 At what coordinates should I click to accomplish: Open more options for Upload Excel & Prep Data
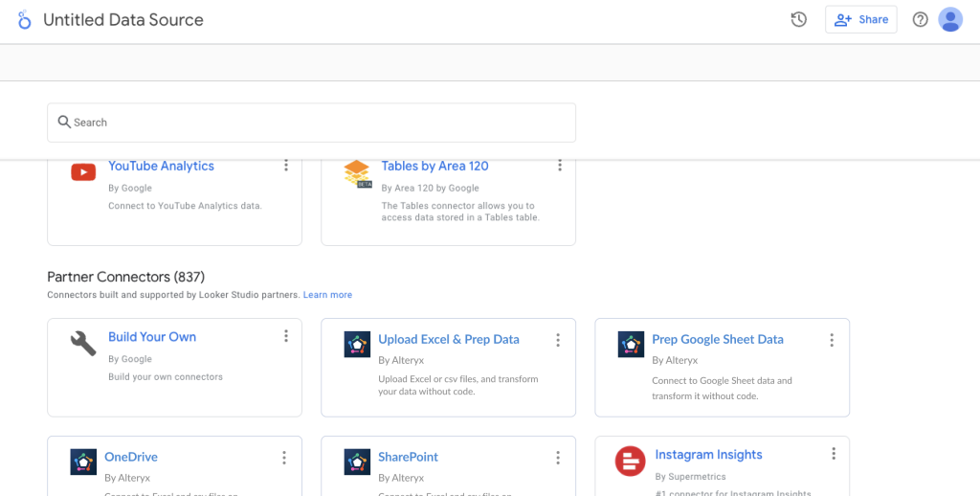coord(558,340)
